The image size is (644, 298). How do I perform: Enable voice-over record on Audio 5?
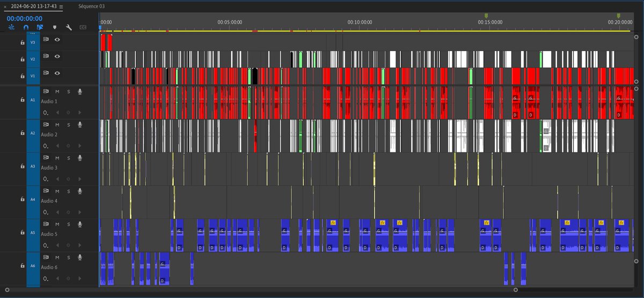tap(80, 224)
